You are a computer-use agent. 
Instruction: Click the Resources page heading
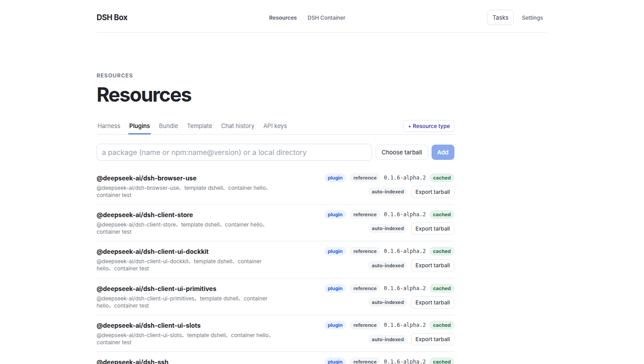pos(144,95)
